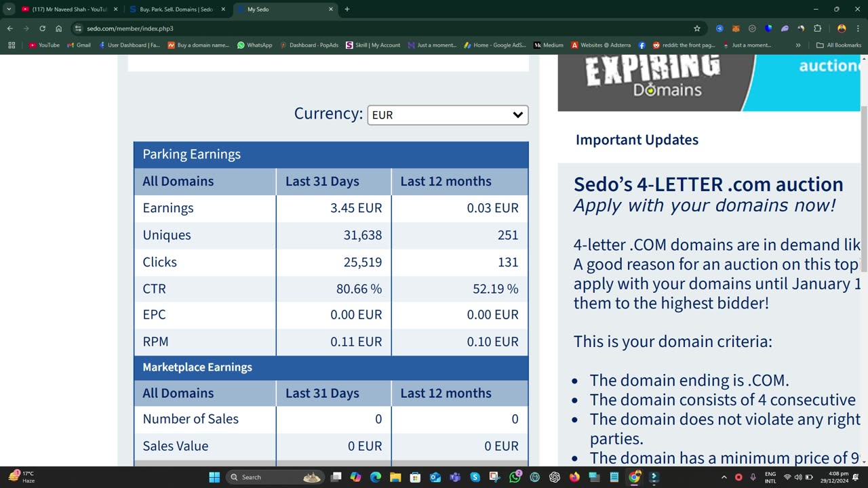Open ChatGPT app from taskbar
868x488 pixels.
pyautogui.click(x=555, y=477)
